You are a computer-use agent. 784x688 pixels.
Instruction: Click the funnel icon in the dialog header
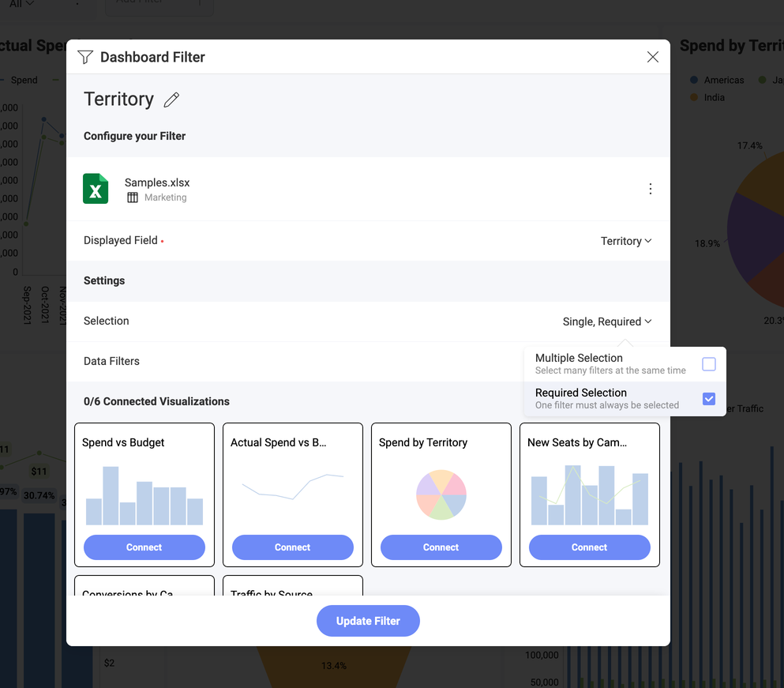[x=85, y=57]
